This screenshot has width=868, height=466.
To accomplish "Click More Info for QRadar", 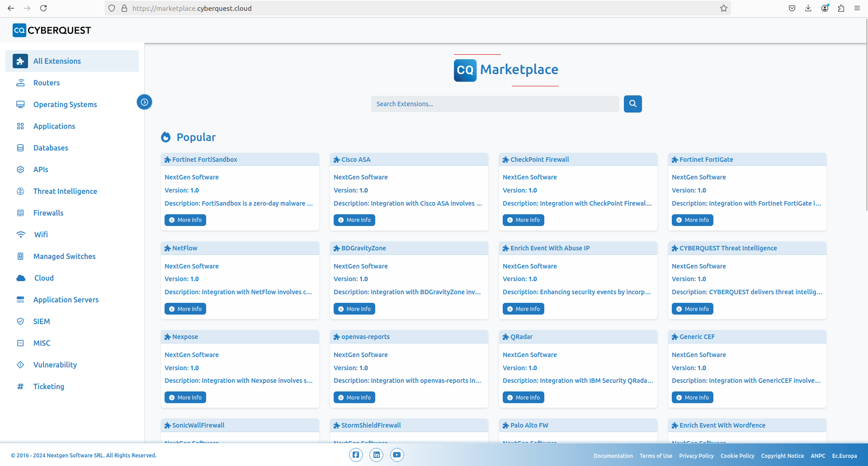I will 523,398.
